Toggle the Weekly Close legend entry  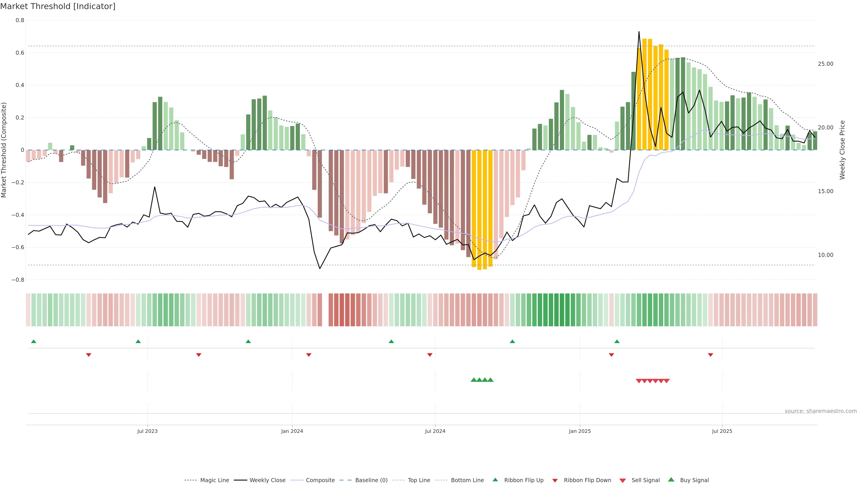click(x=267, y=480)
